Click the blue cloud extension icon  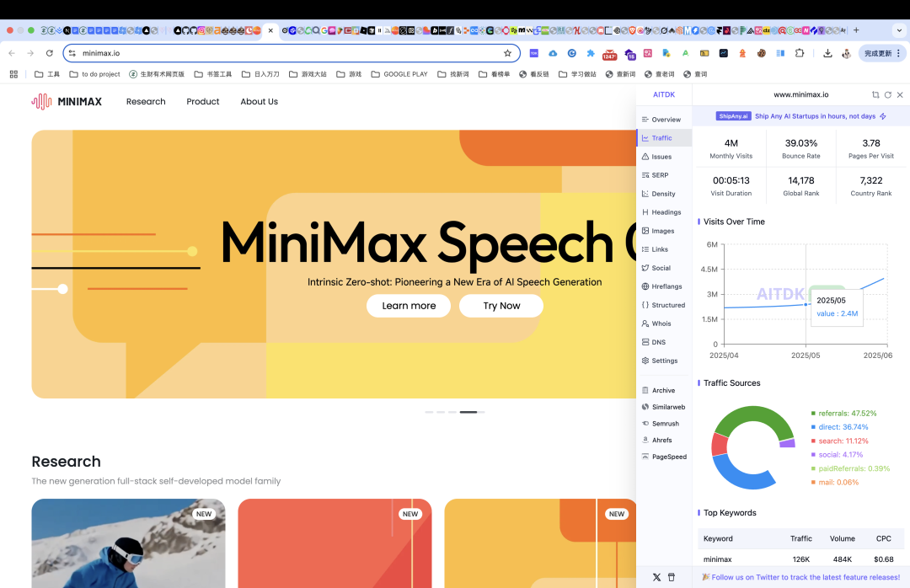pyautogui.click(x=553, y=53)
